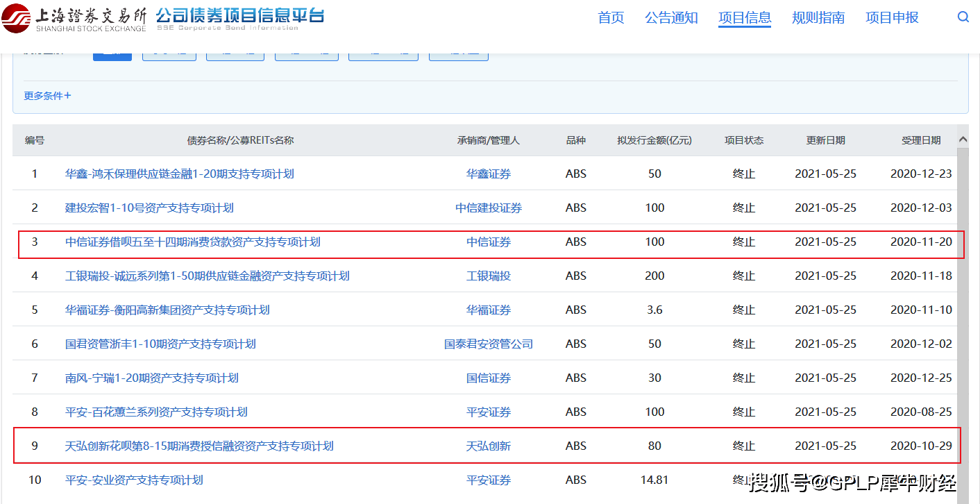This screenshot has width=980, height=504.
Task: Click 平安证券 in the 平安-百花蕙兰 row
Action: tap(489, 412)
